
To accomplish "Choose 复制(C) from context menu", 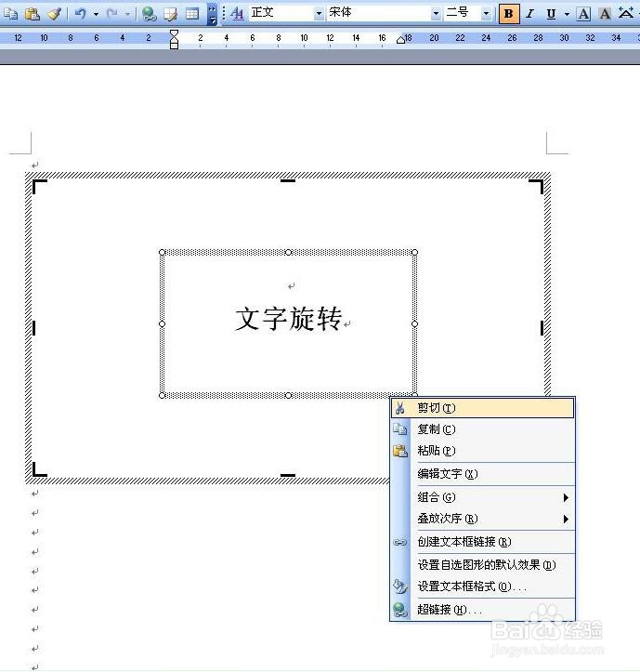I will tap(483, 429).
